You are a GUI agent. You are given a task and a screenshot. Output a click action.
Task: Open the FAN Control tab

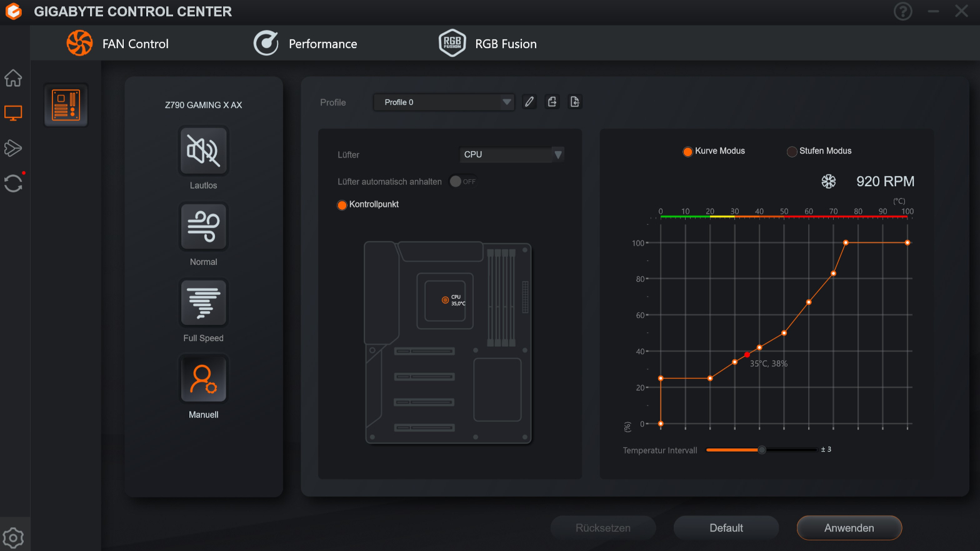pos(117,44)
